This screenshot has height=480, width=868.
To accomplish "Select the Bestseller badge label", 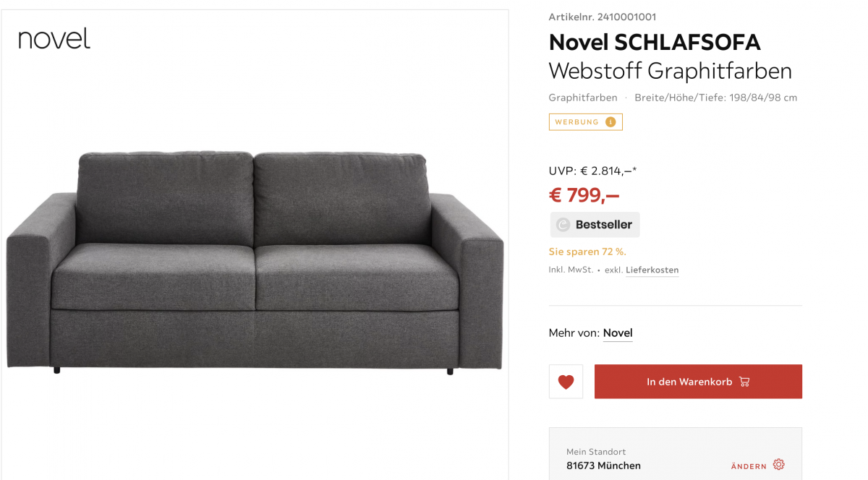I will (x=595, y=225).
